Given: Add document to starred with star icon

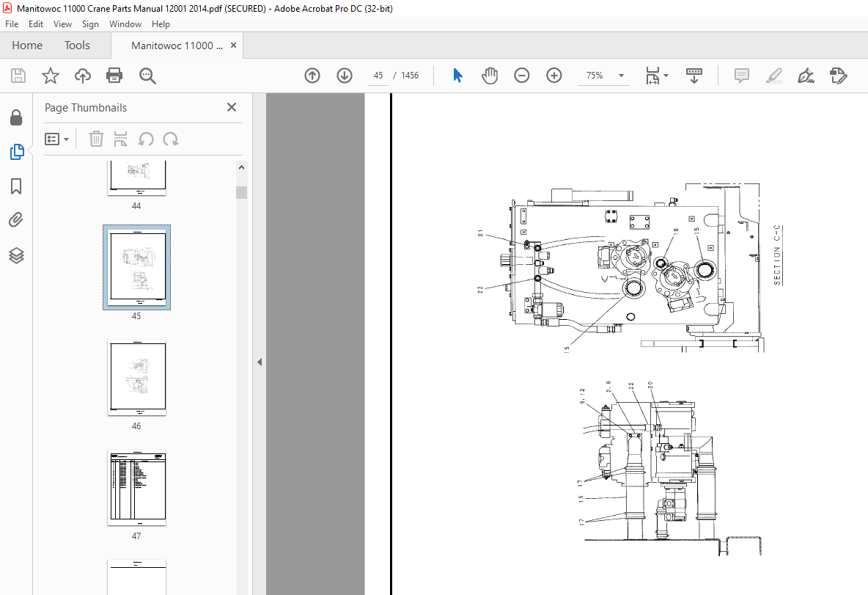Looking at the screenshot, I should click(51, 76).
